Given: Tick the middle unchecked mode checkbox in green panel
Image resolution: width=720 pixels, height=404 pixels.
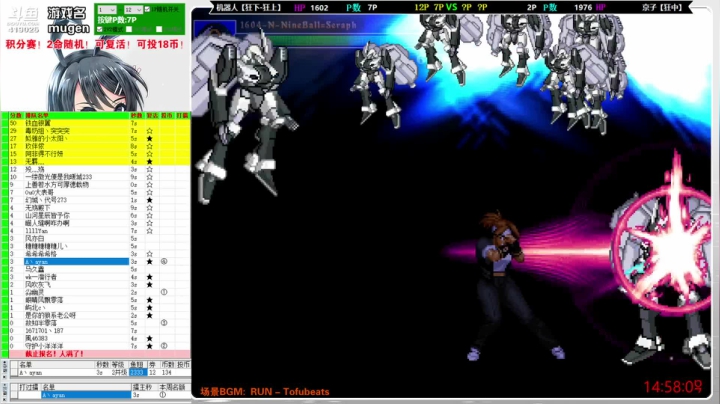Looking at the screenshot, I should click(x=129, y=29).
